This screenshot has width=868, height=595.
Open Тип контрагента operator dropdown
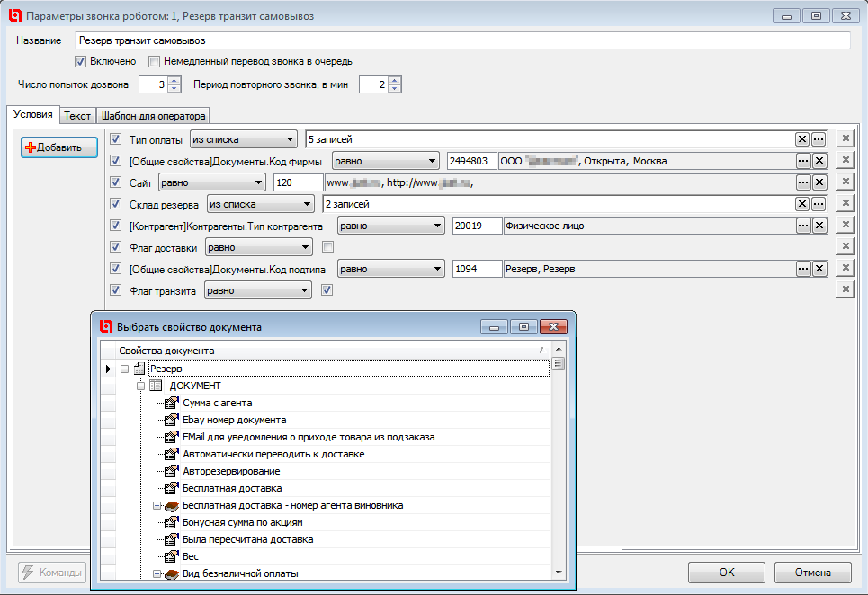[390, 226]
